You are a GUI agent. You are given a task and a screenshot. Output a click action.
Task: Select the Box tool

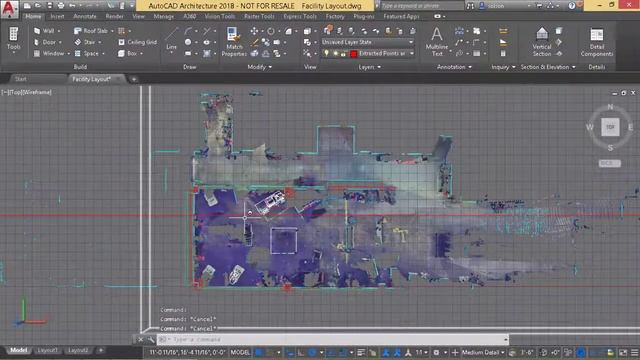[x=128, y=53]
